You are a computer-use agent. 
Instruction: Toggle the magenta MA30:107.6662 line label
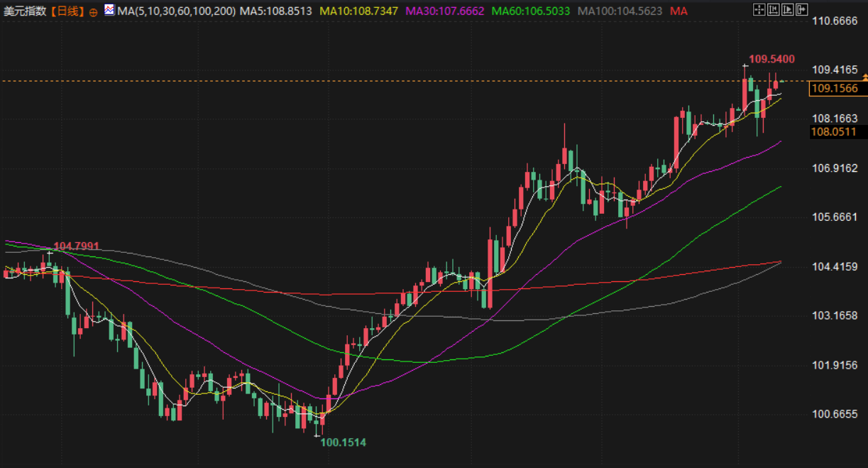point(445,11)
